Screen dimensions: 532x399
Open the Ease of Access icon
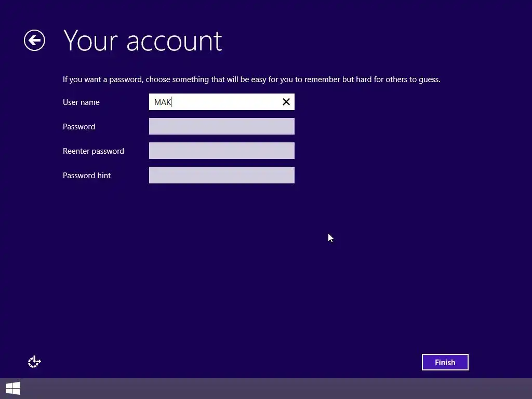click(x=34, y=362)
